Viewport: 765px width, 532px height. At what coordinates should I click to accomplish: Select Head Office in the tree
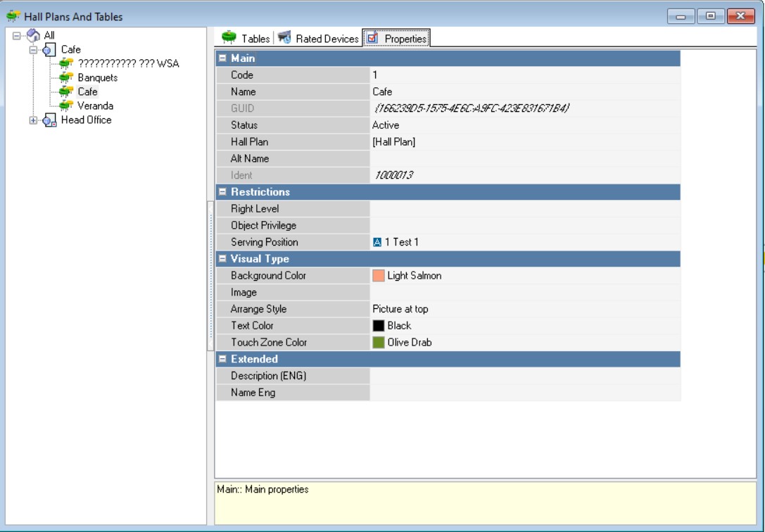click(x=87, y=120)
